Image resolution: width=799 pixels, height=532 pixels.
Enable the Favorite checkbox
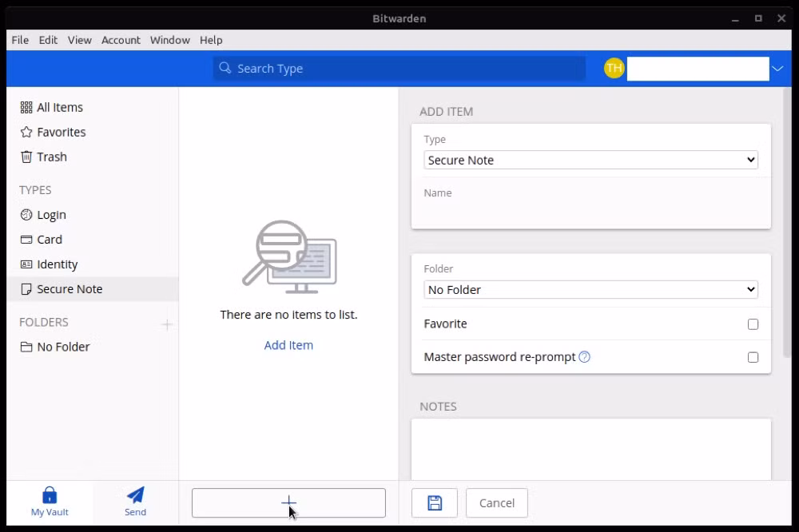pyautogui.click(x=753, y=324)
